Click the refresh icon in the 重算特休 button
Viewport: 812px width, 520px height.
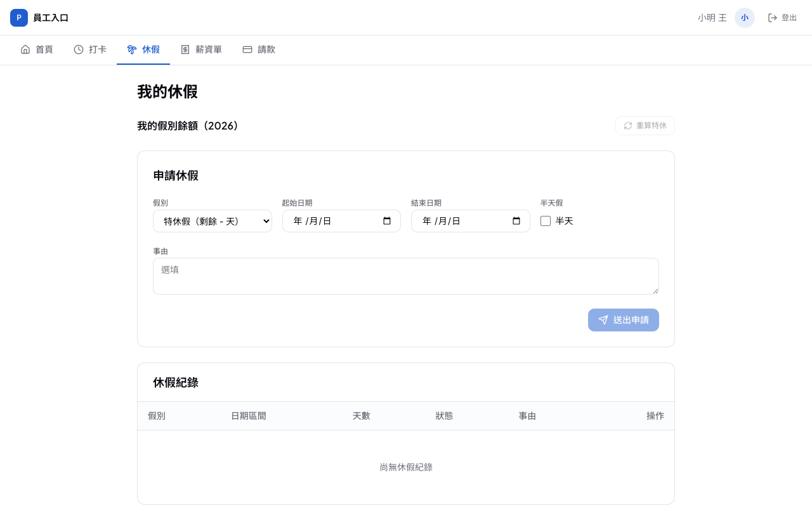click(628, 126)
